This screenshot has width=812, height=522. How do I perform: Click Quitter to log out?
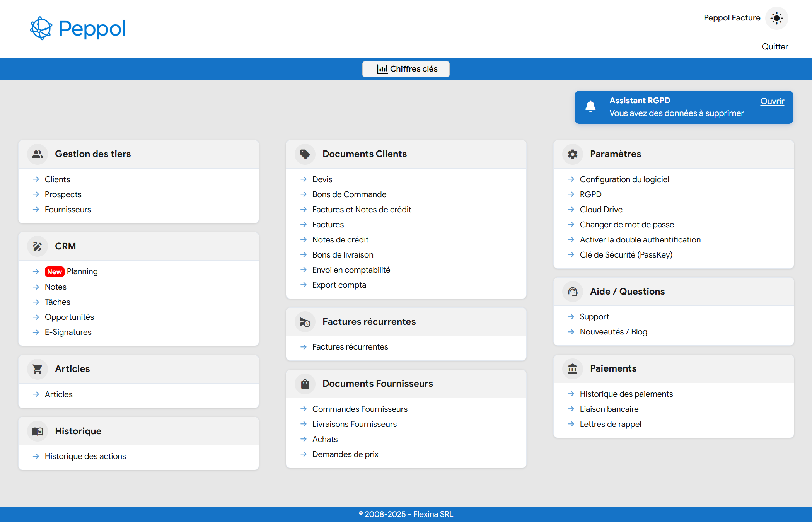tap(774, 46)
